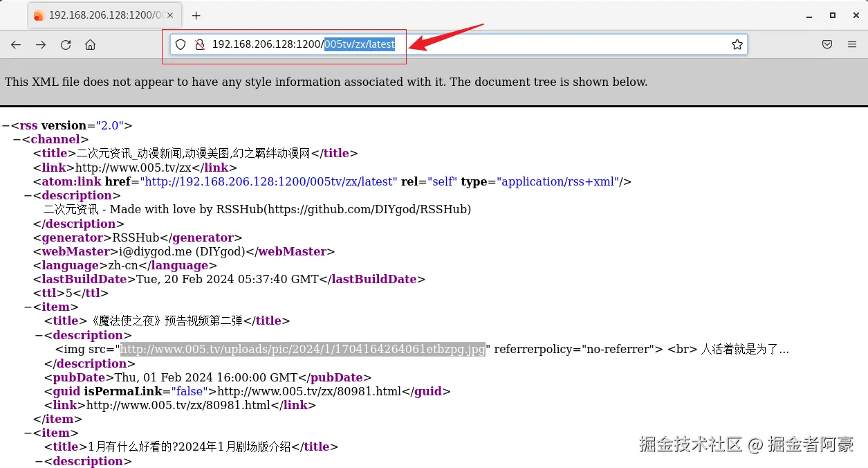This screenshot has height=468, width=868.
Task: Click lastBuildDate Tue, 20 Feb 2024 05:37:40 GMT
Action: 227,280
